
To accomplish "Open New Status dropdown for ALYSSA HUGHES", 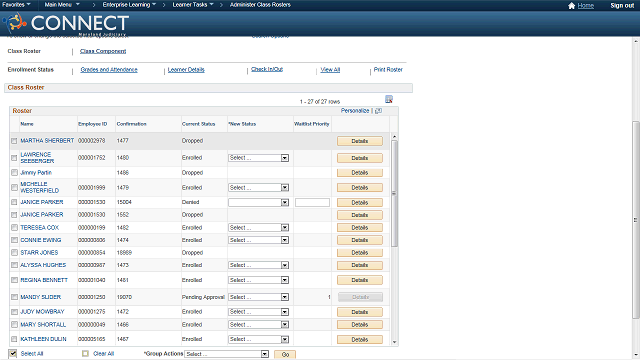I will 258,265.
